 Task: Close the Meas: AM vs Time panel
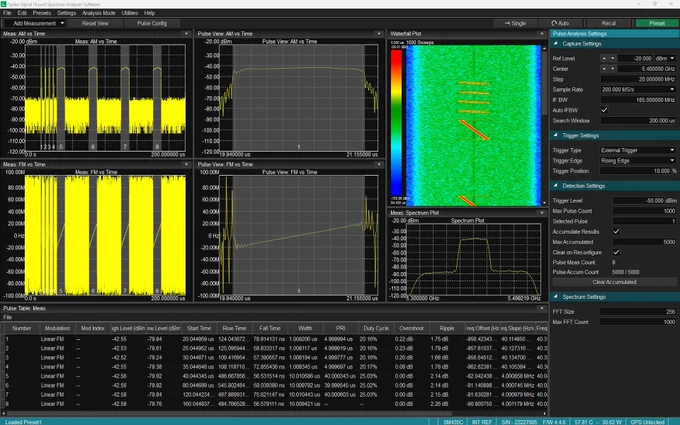[186, 33]
